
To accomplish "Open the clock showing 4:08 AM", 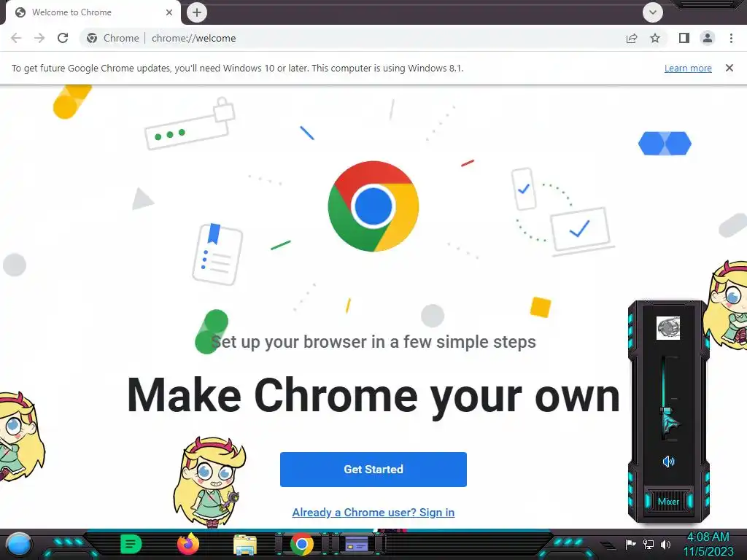I will 708,544.
